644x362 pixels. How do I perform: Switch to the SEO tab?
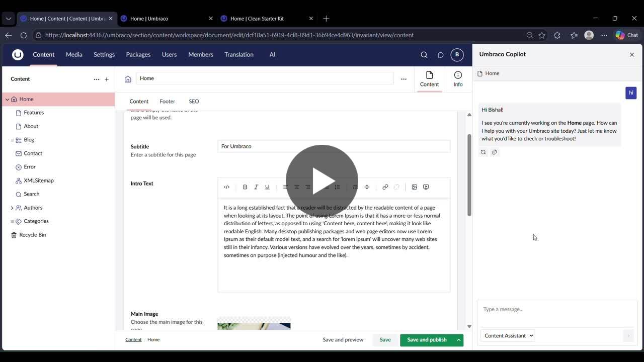pos(194,102)
